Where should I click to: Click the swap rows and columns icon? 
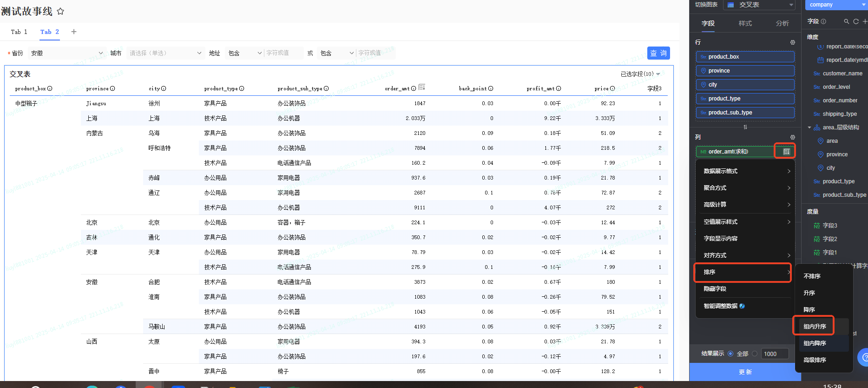tap(745, 127)
